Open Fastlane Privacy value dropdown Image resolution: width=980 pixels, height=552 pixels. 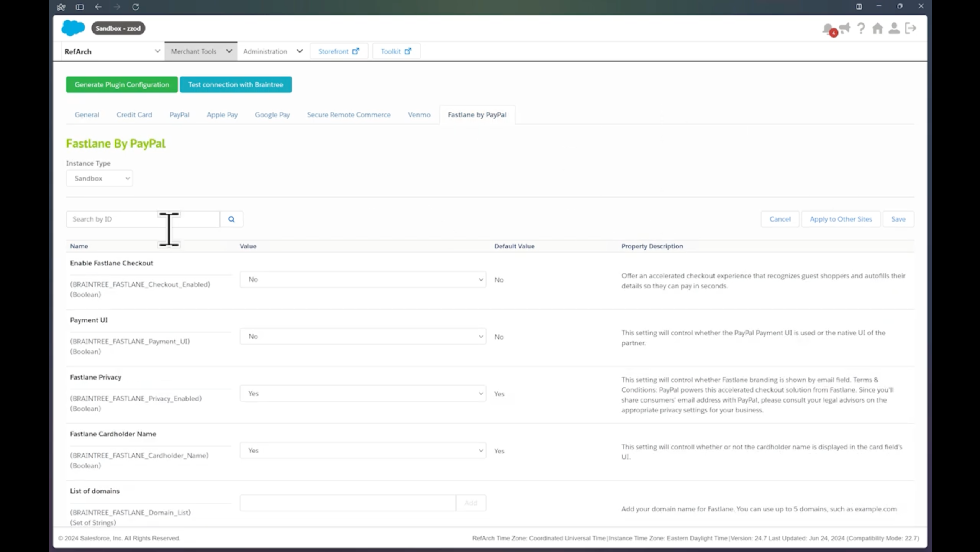click(x=362, y=393)
